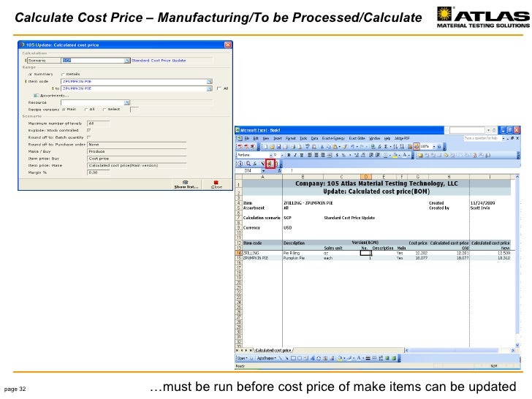Click the Merge and Center icon
Viewport: 532px width, 399px height.
(x=329, y=155)
